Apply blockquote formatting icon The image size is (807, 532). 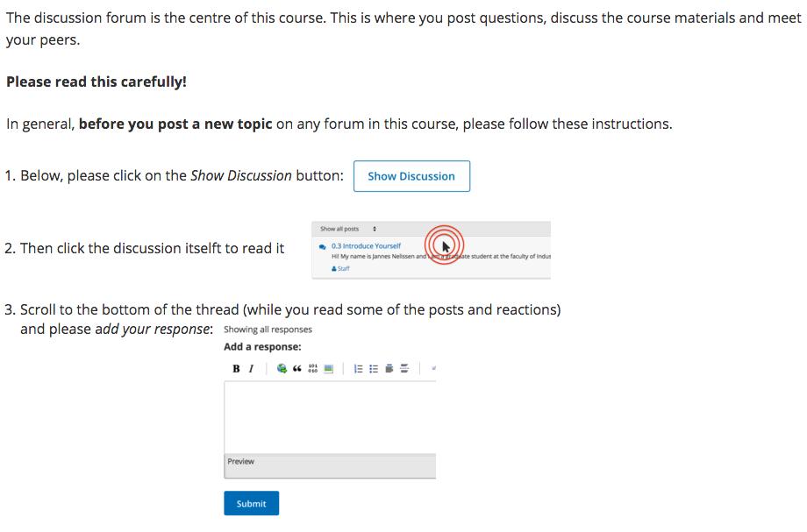297,369
